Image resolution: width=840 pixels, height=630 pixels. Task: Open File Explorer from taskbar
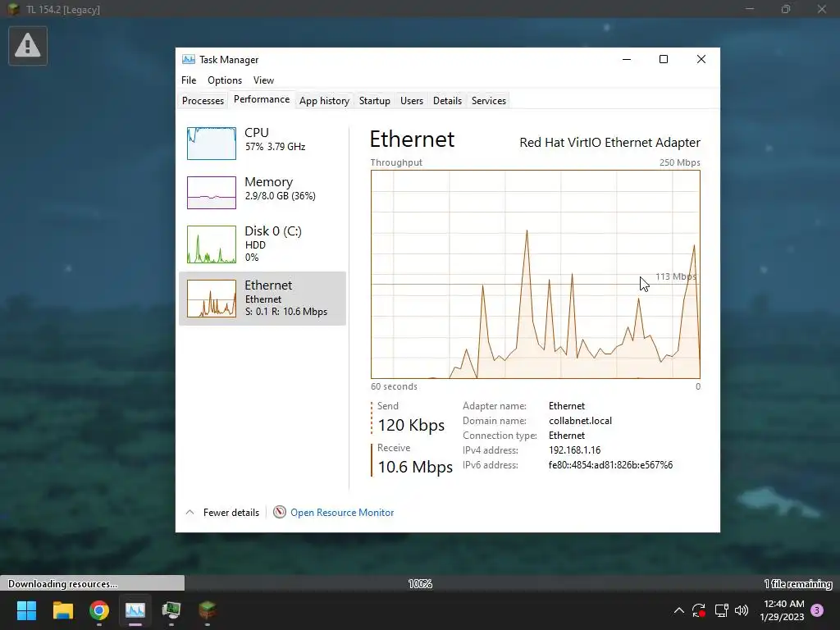point(62,610)
